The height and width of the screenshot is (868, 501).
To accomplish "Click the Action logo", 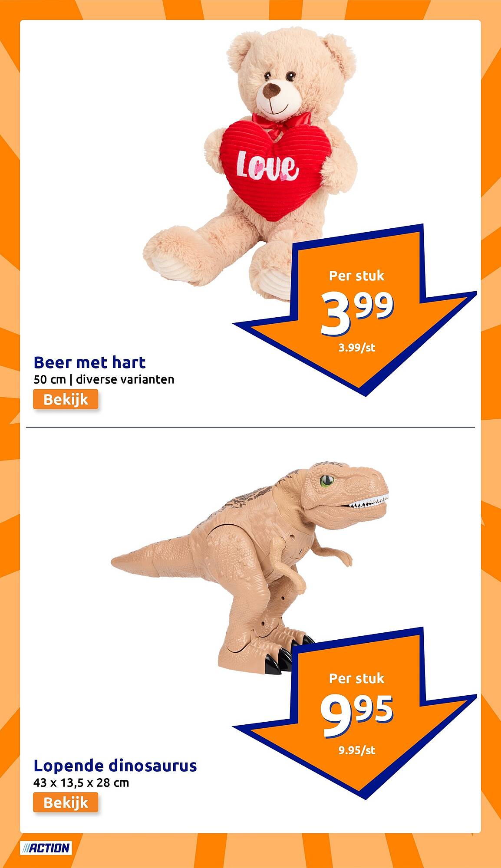I will (46, 848).
